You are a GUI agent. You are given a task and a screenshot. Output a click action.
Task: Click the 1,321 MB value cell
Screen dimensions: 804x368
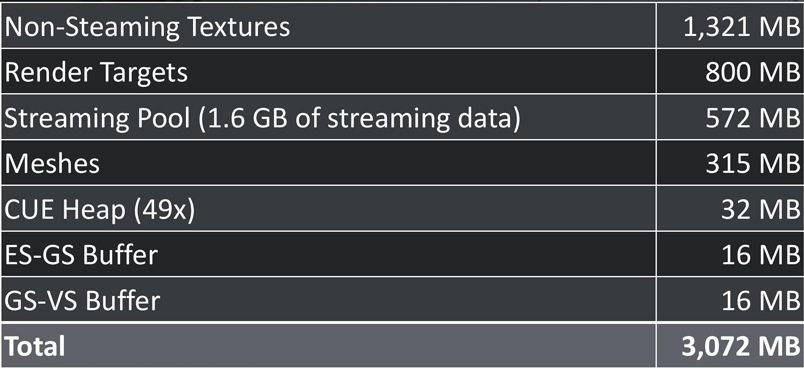741,28
